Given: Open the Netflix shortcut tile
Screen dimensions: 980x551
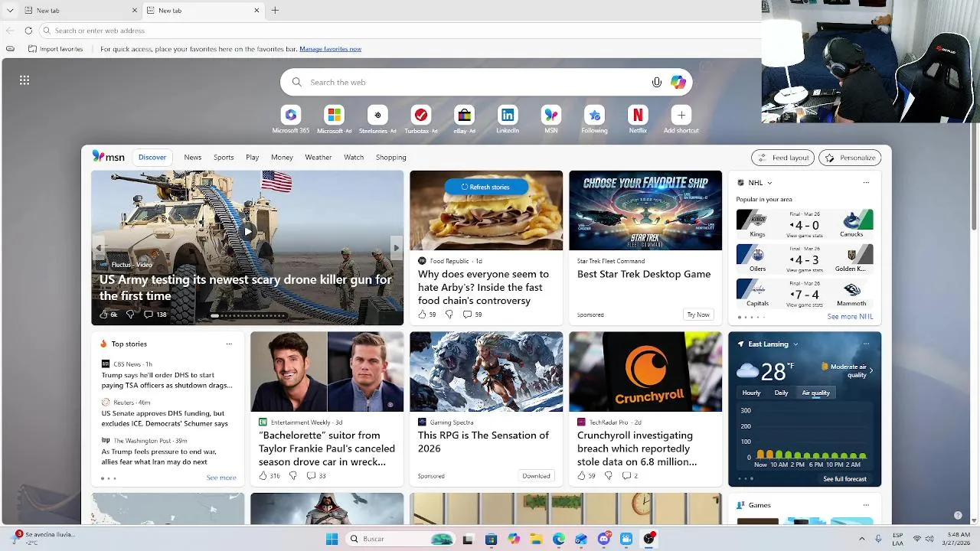Looking at the screenshot, I should point(638,115).
